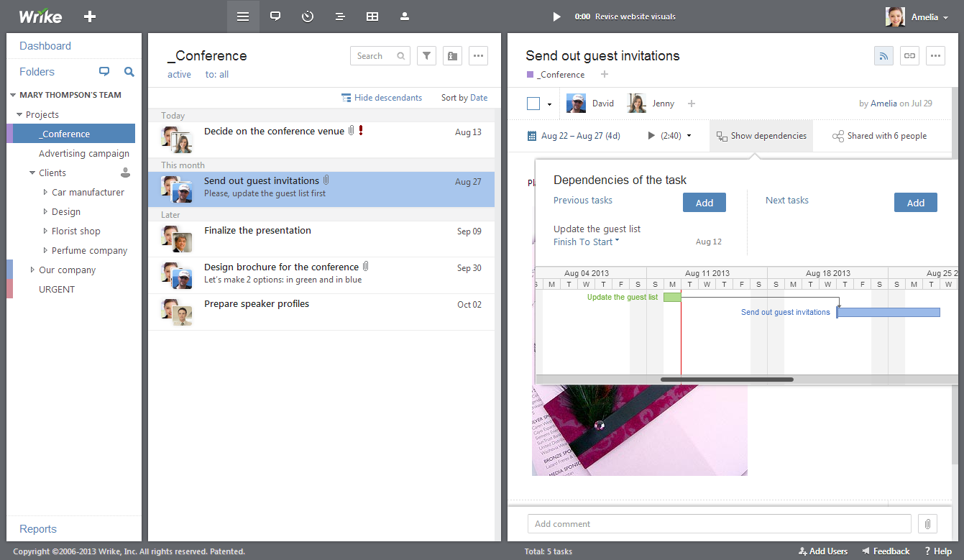964x560 pixels.
Task: Open the date range Aug 22 – Aug 27
Action: point(574,136)
